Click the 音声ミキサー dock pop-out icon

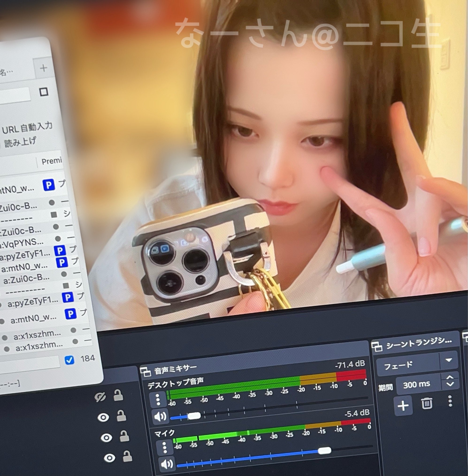coord(146,372)
